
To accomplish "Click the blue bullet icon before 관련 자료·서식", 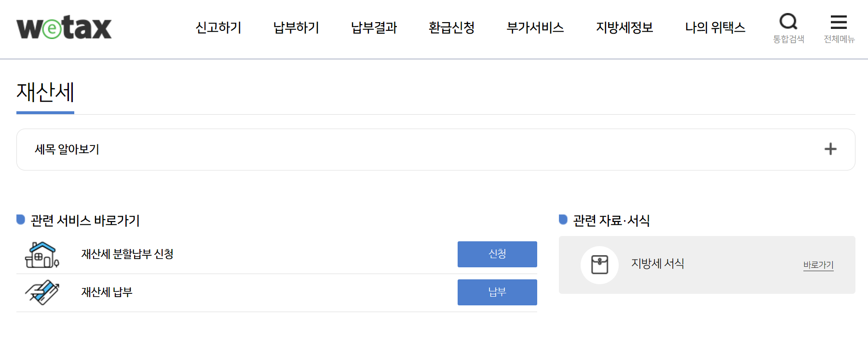I will tap(563, 219).
